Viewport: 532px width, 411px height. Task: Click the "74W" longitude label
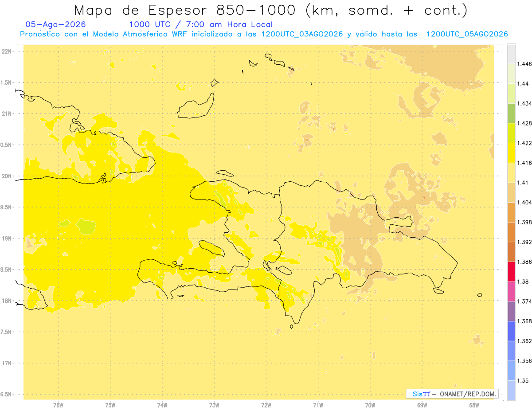click(162, 405)
